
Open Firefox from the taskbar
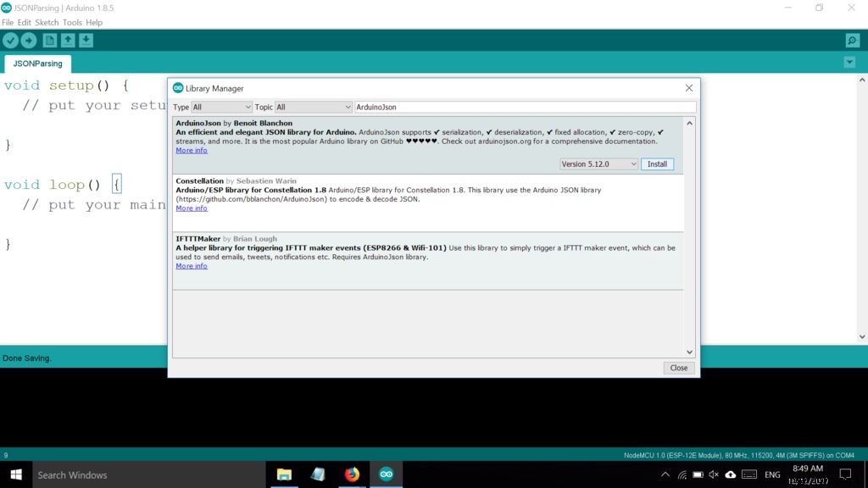352,474
